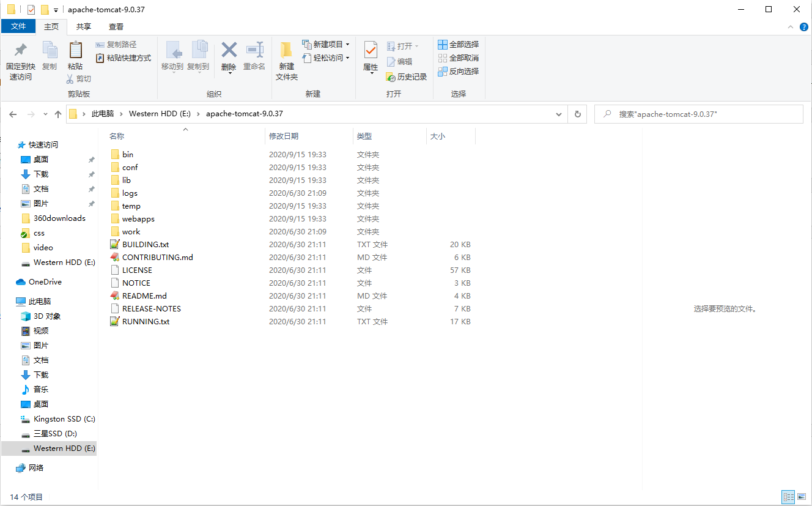Switch to details view in status bar

point(788,497)
